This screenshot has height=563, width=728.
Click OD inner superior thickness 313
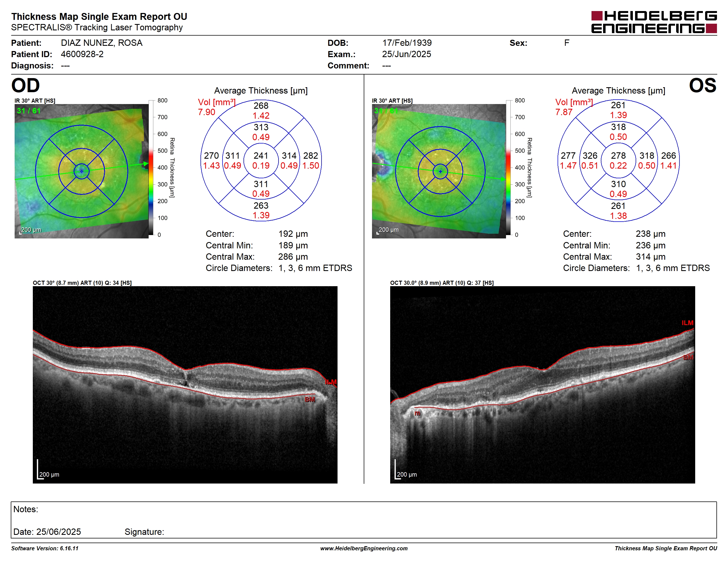[261, 127]
